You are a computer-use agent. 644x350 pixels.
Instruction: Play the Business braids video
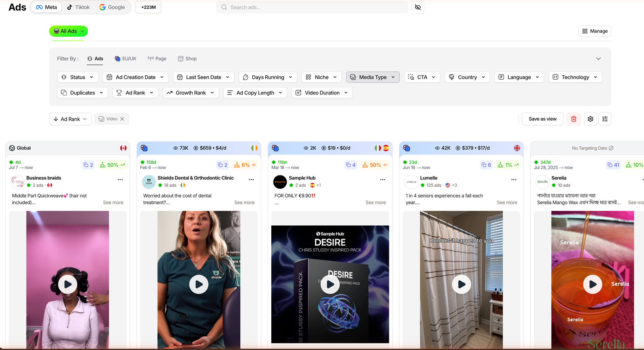(x=68, y=284)
